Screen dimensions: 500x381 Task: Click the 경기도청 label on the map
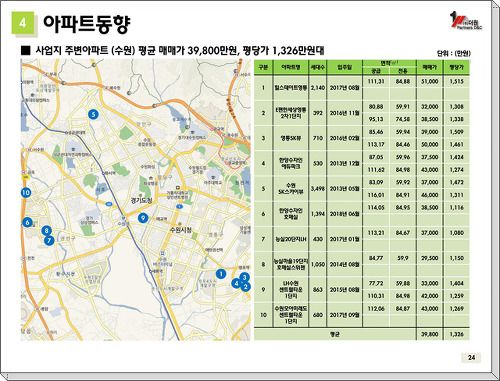click(x=142, y=201)
